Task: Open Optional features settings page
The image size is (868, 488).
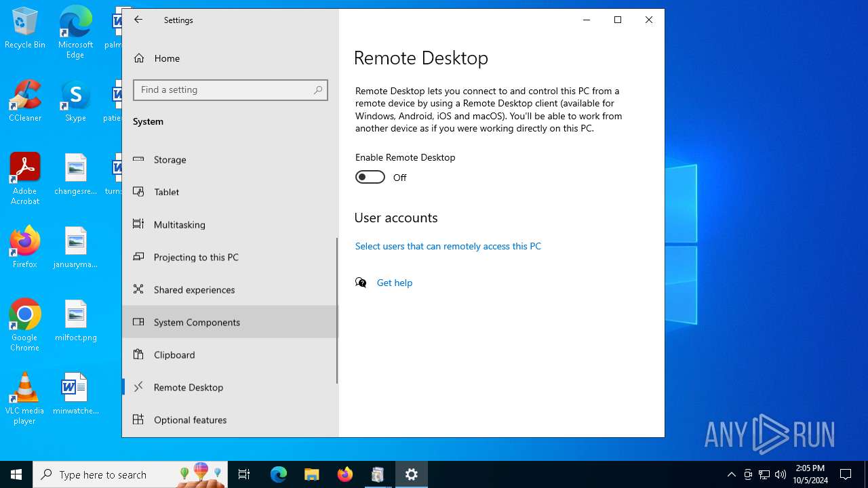Action: point(230,420)
